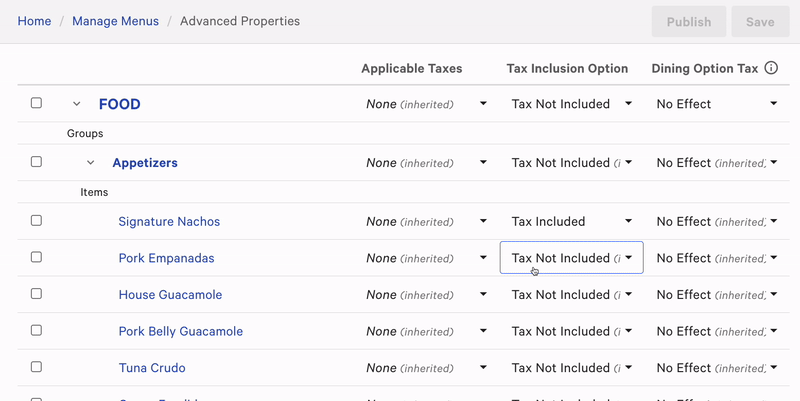Navigate to Manage Menus breadcrumb

[x=116, y=21]
